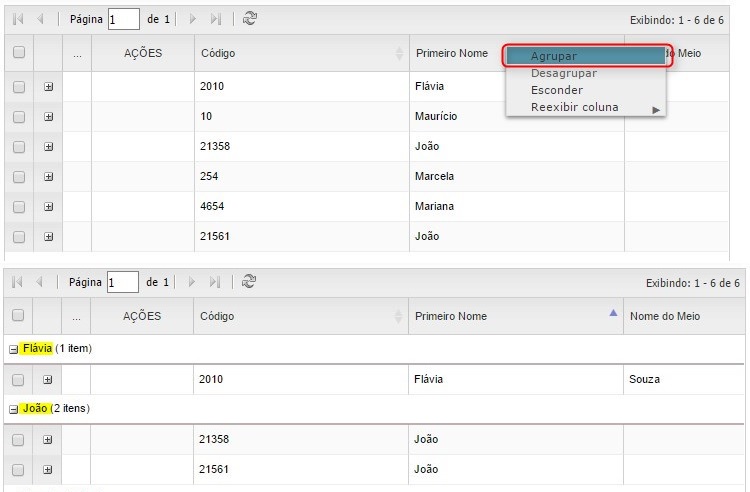Toggle select-all checkbox in bottom grid header

tap(19, 316)
